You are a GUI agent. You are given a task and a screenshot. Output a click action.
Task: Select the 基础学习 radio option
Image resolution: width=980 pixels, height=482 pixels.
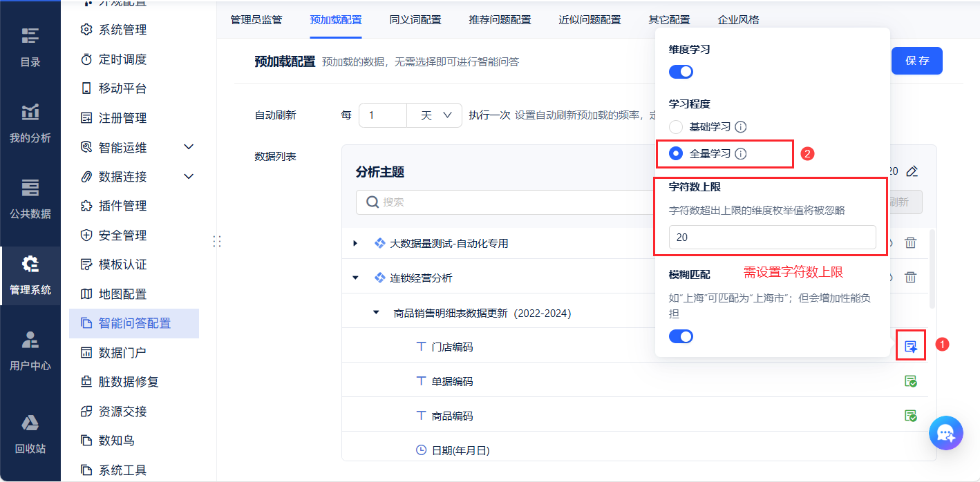coord(676,127)
